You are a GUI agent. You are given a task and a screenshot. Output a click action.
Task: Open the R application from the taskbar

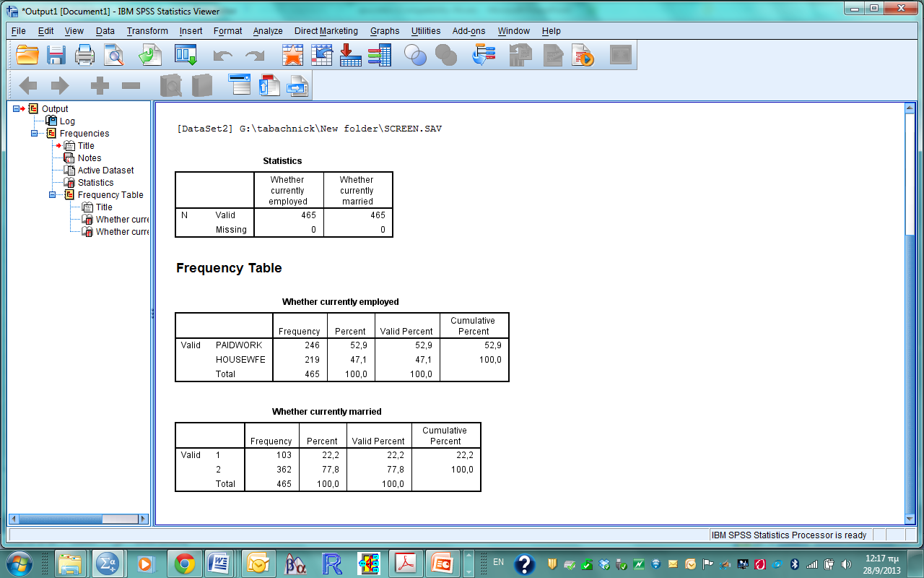pos(332,564)
